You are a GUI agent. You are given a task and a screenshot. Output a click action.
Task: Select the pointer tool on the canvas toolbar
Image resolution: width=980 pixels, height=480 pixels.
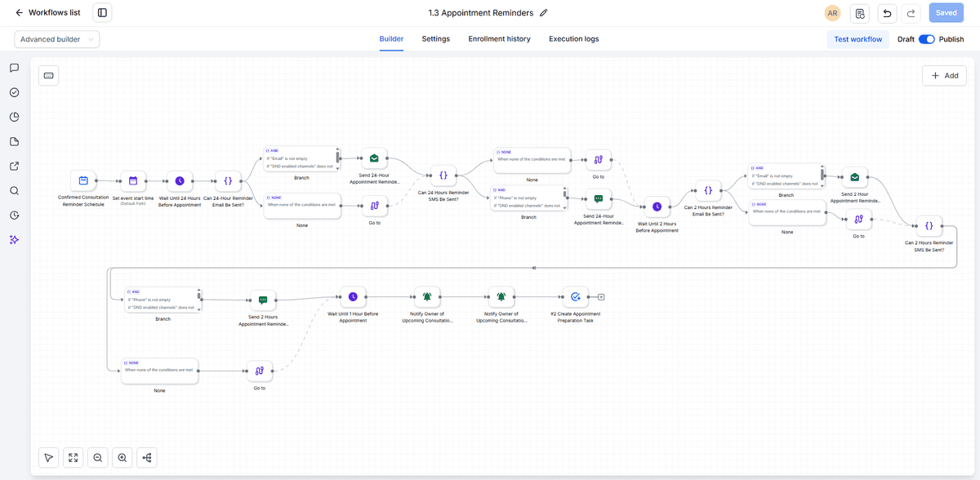pos(49,458)
